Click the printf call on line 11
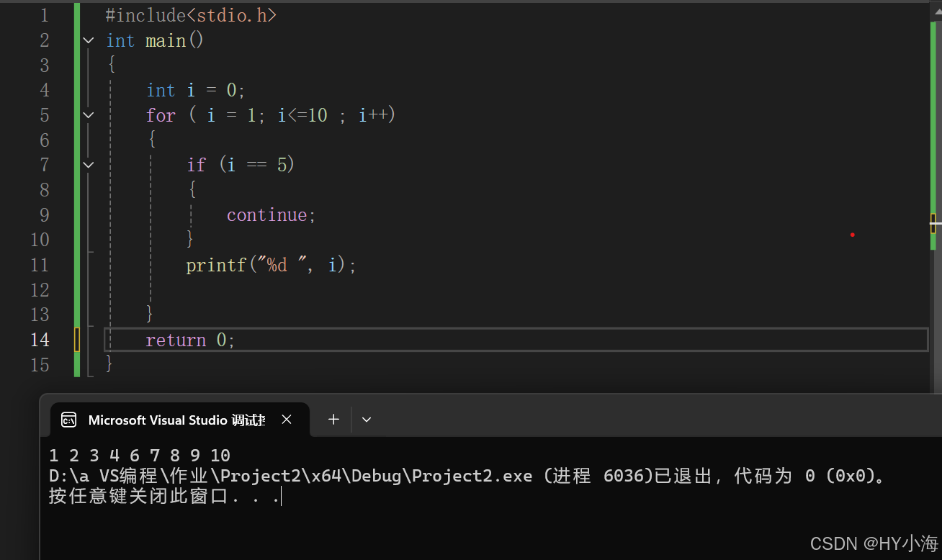Image resolution: width=942 pixels, height=560 pixels. coord(272,265)
